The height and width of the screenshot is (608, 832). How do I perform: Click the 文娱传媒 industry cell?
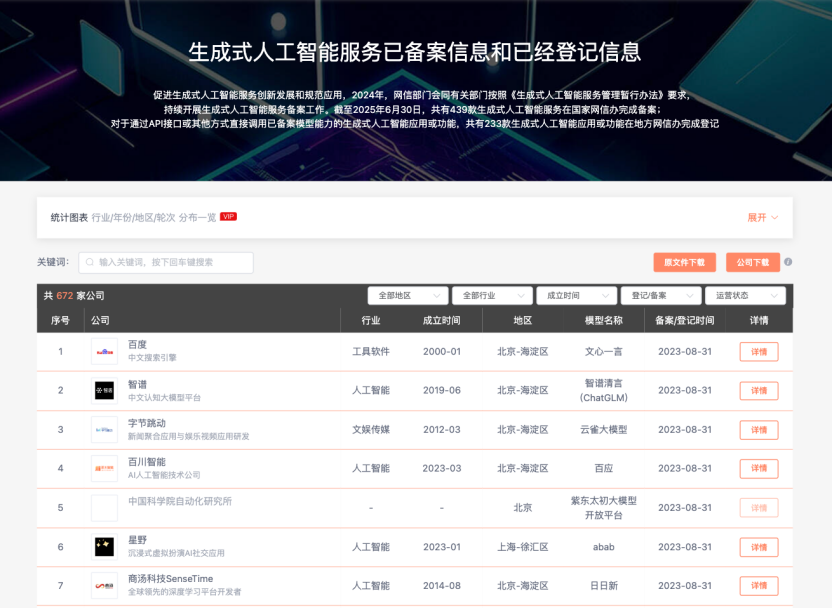tap(371, 430)
